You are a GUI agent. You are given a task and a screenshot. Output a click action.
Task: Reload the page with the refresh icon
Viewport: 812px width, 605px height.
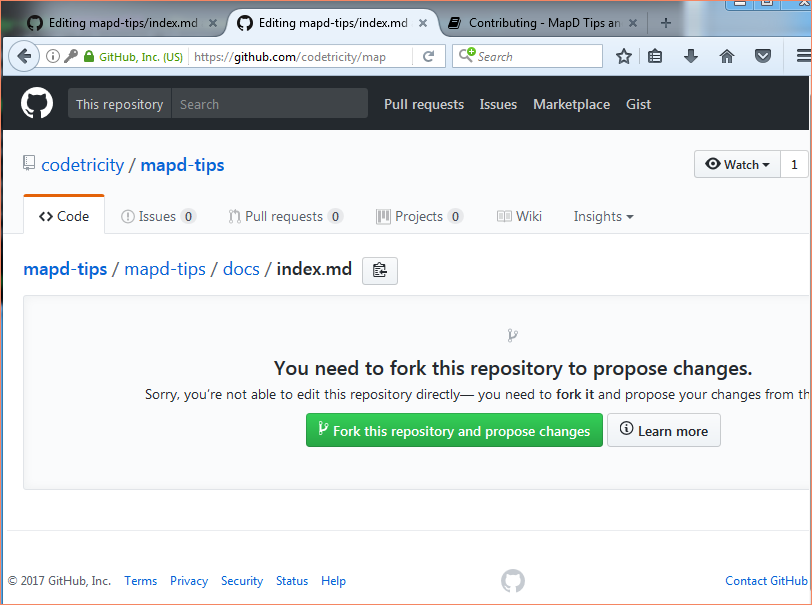(x=428, y=56)
